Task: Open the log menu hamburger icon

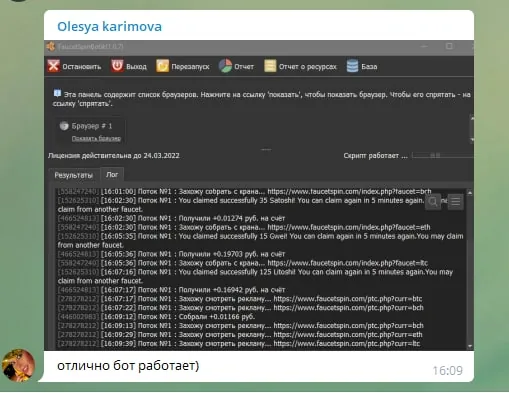Action: coord(456,202)
